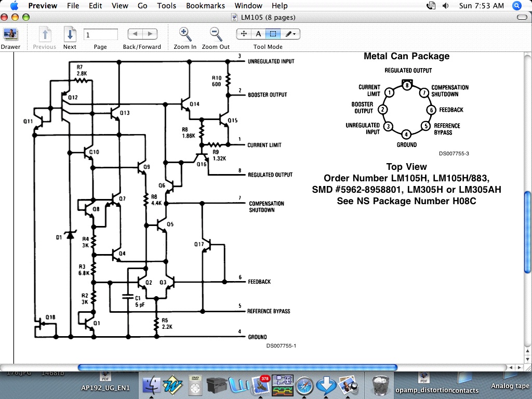Viewport: 532px width, 399px height.
Task: Click the clock showing Sun 7:53 AM
Action: (482, 5)
